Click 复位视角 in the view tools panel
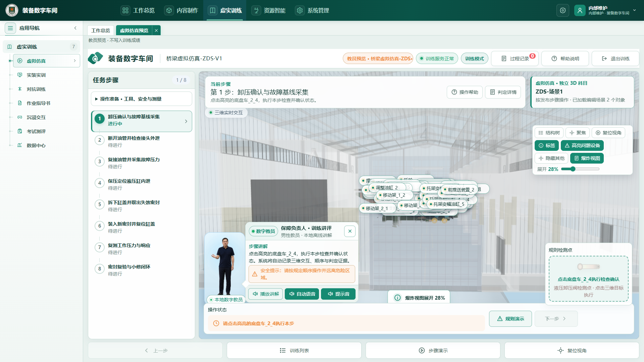The image size is (644, 362). (x=608, y=133)
